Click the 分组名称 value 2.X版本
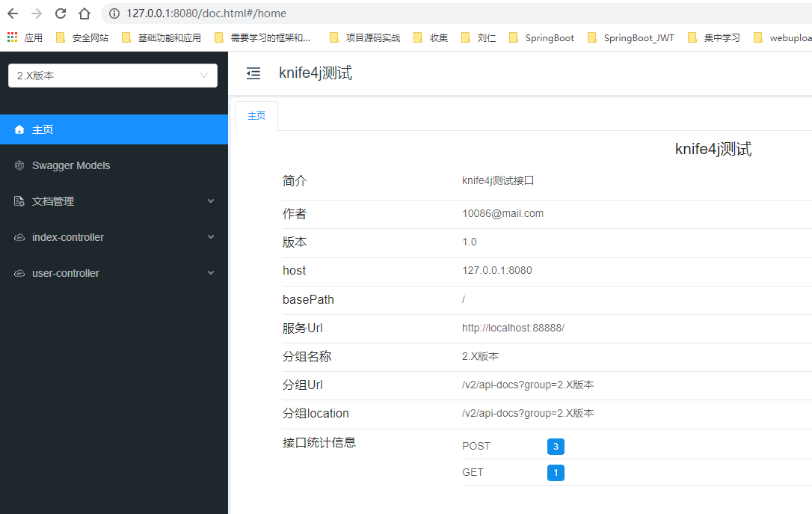Image resolution: width=812 pixels, height=514 pixels. pyautogui.click(x=480, y=356)
